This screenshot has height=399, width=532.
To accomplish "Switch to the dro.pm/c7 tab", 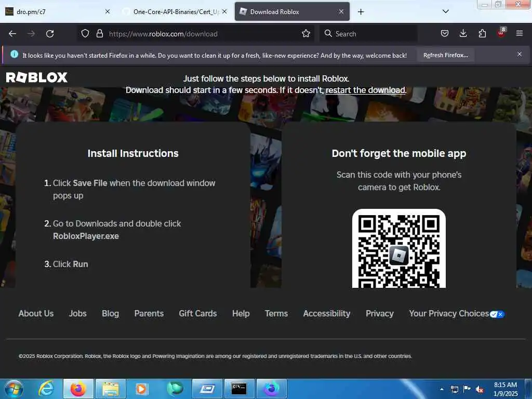I will click(57, 11).
